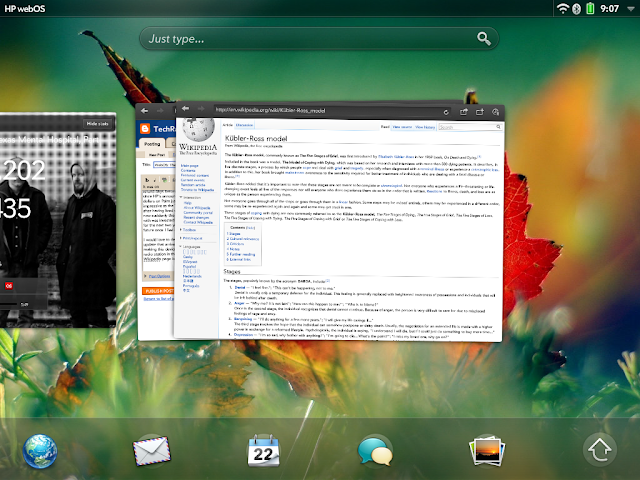Jump to Further reading in contents
Viewport: 640px width, 480px height.
(241, 254)
